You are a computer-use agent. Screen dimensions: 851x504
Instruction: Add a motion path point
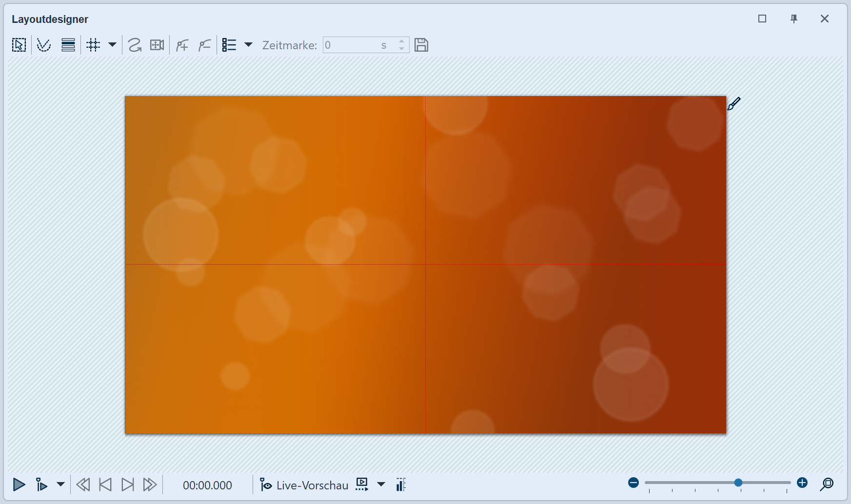pos(182,45)
